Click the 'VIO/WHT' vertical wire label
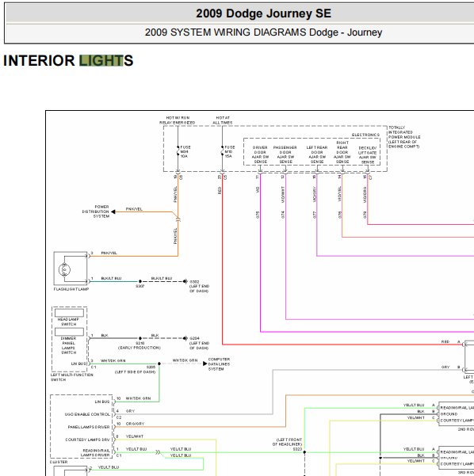Image resolution: width=474 pixels, height=476 pixels. [283, 195]
